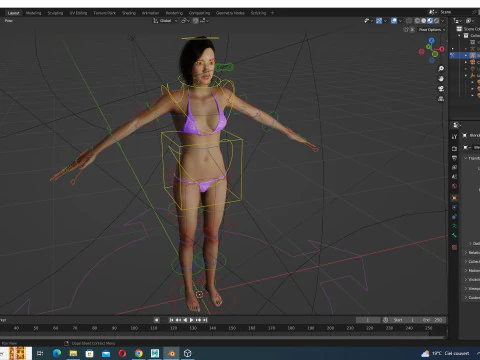Select material preview viewport shading

(430, 21)
